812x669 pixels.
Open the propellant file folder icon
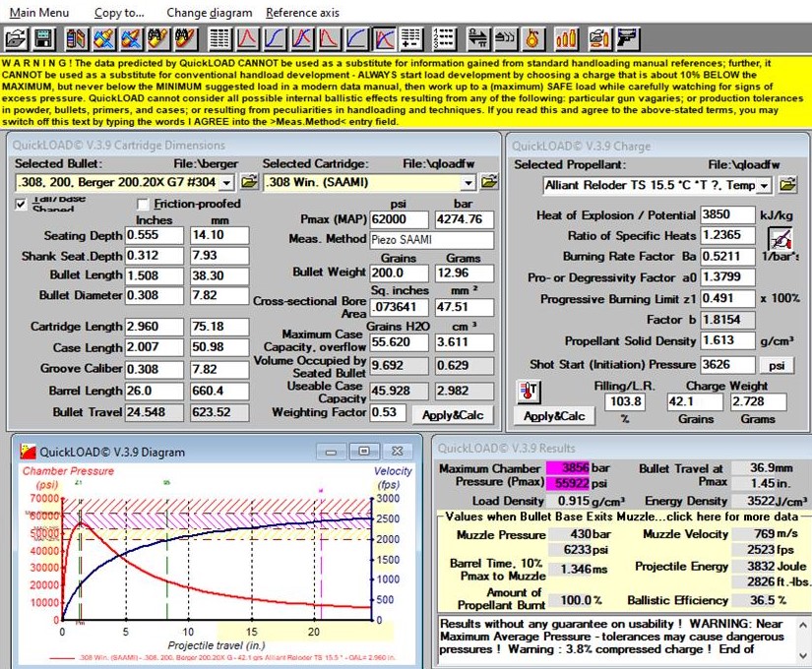[x=788, y=184]
